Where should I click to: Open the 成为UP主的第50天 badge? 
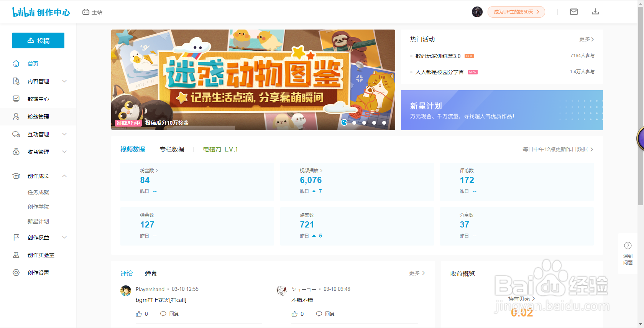(516, 12)
